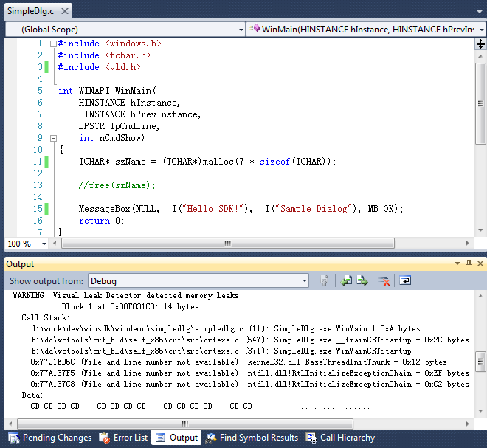Image resolution: width=487 pixels, height=448 pixels.
Task: Click editor scroll right arrow
Action: point(467,244)
